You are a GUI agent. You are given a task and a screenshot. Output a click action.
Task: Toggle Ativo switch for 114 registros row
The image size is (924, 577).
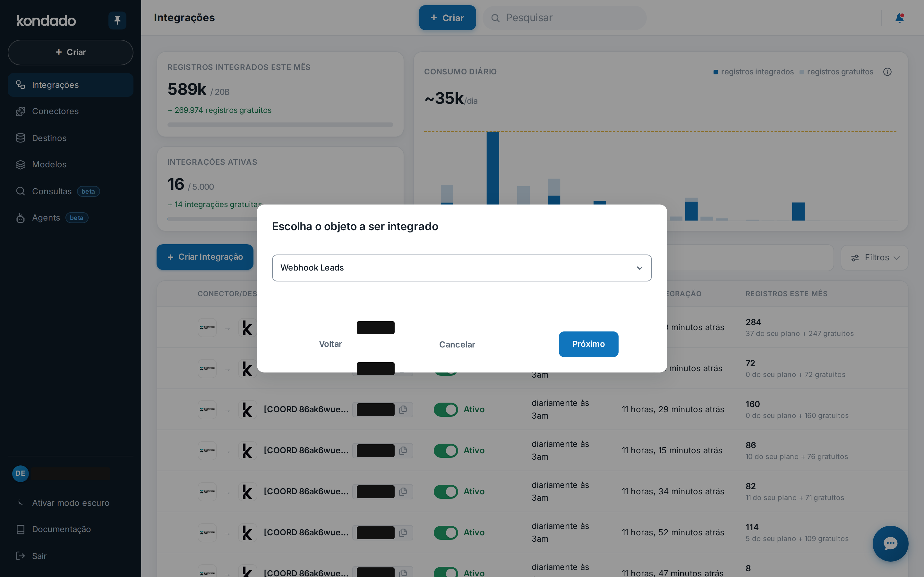(446, 533)
